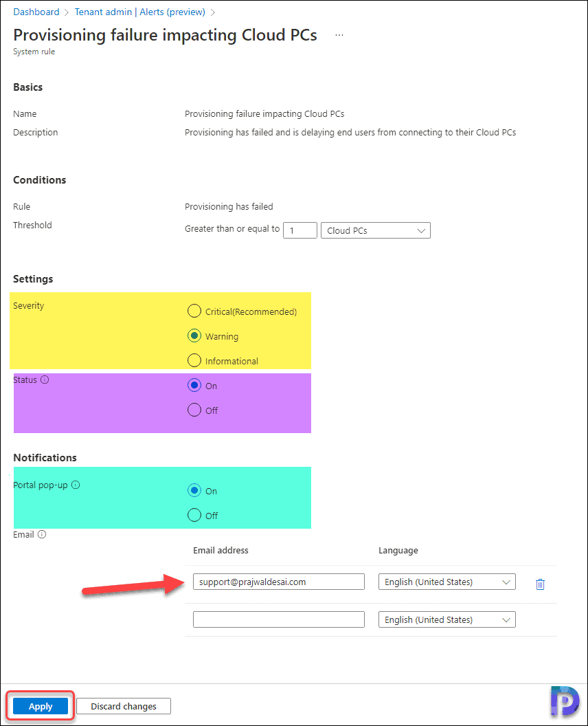This screenshot has height=726, width=588.
Task: Click the Status info icon
Action: pyautogui.click(x=45, y=379)
